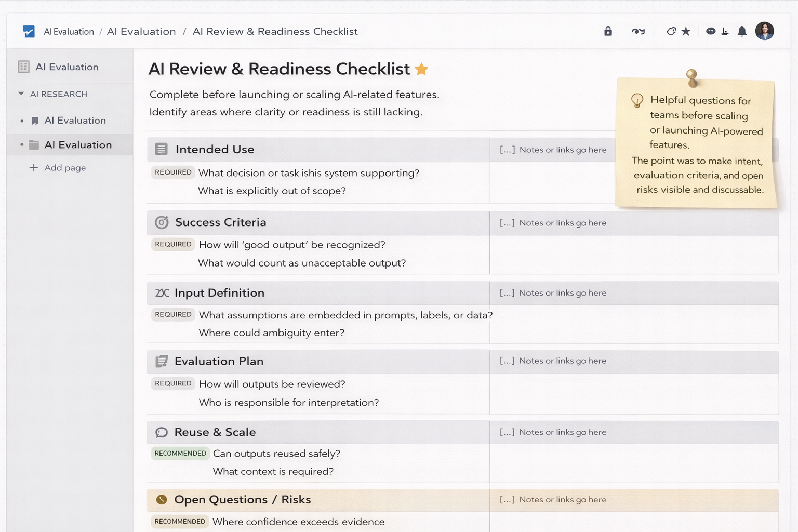Screen dimensions: 798x532
Task: Open notifications bell
Action: 742,31
